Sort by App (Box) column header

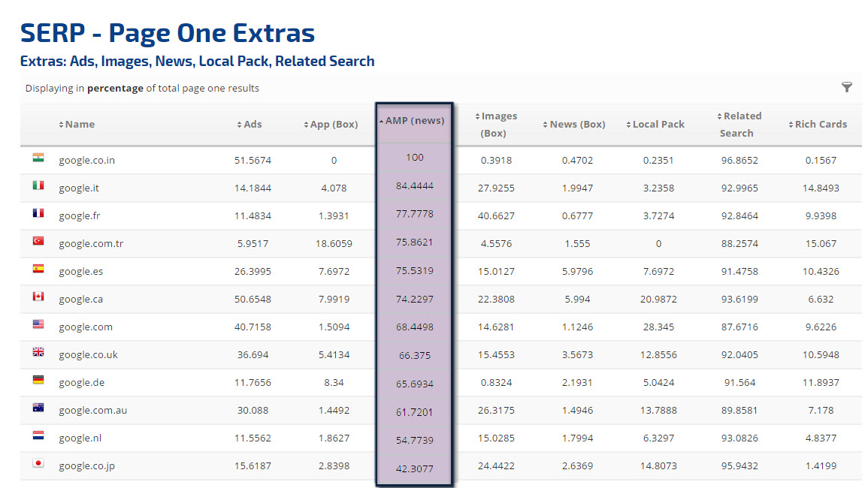tap(331, 125)
